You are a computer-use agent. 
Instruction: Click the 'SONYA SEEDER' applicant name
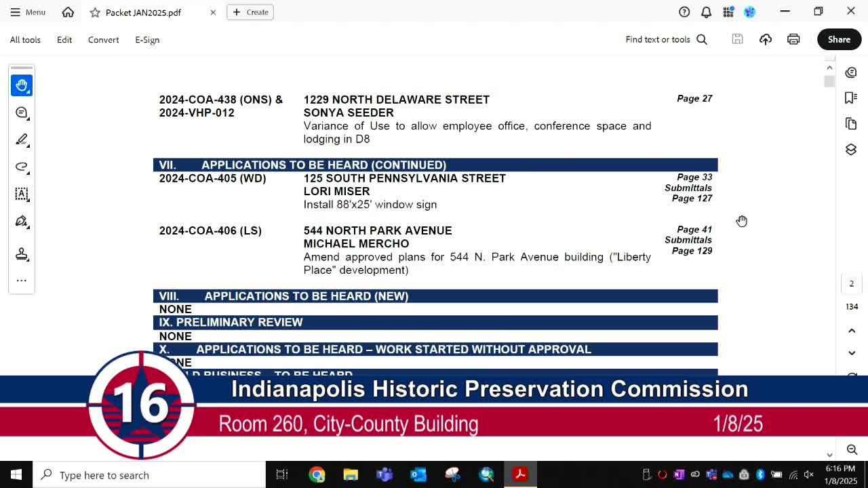coord(349,113)
